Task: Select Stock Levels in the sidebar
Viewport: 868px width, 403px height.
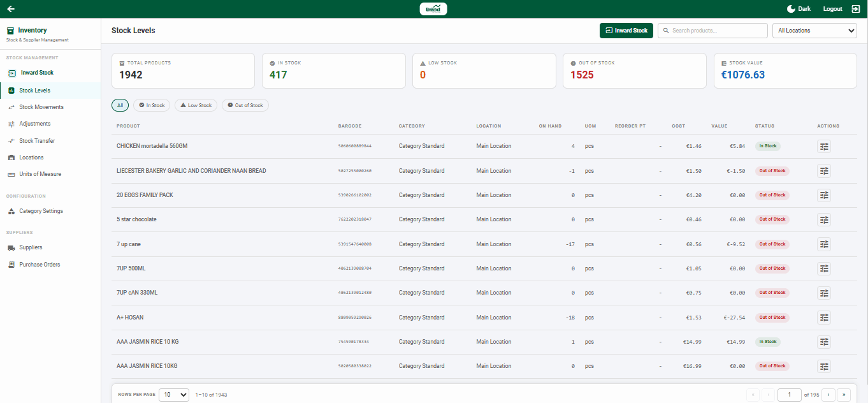Action: click(50, 91)
